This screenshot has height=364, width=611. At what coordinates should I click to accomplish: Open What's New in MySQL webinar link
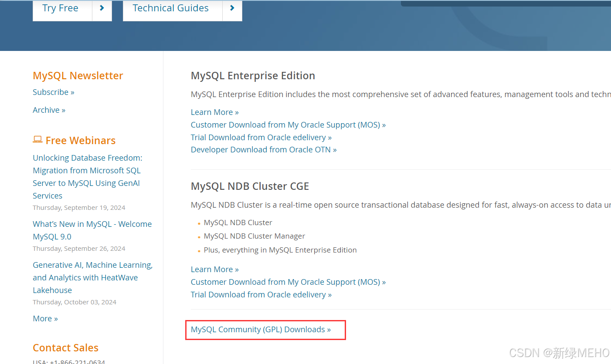pyautogui.click(x=92, y=230)
